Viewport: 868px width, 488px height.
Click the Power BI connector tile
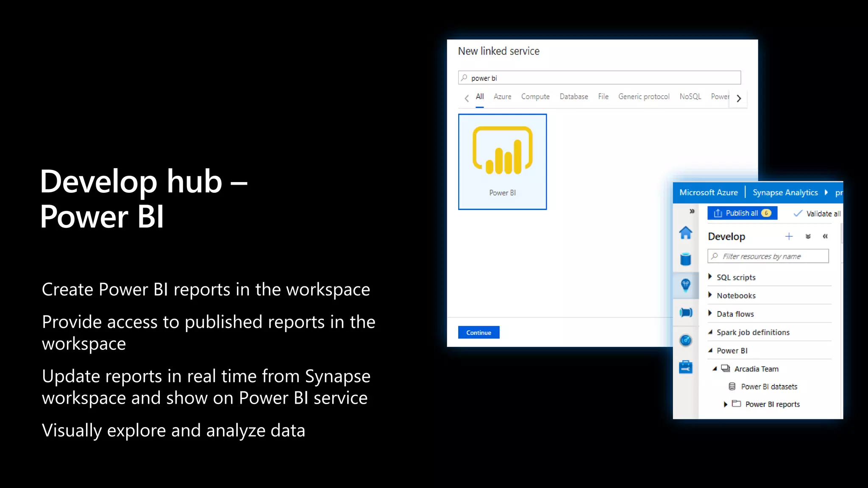pos(502,162)
